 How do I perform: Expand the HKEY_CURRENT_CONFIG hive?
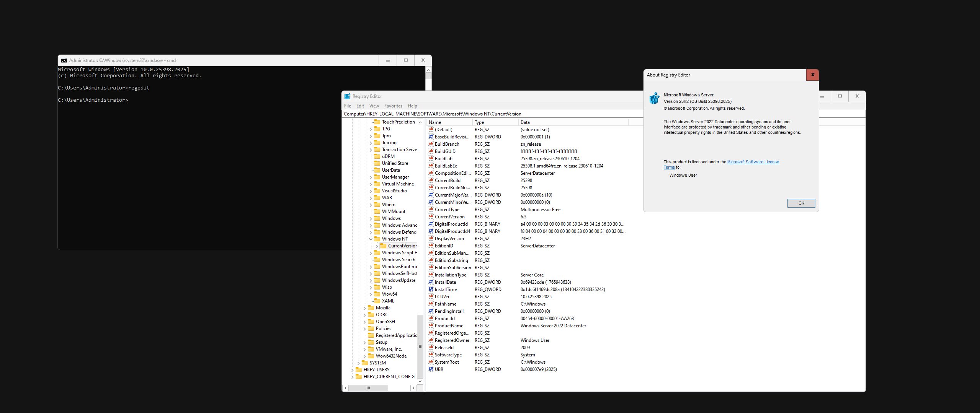pos(352,377)
